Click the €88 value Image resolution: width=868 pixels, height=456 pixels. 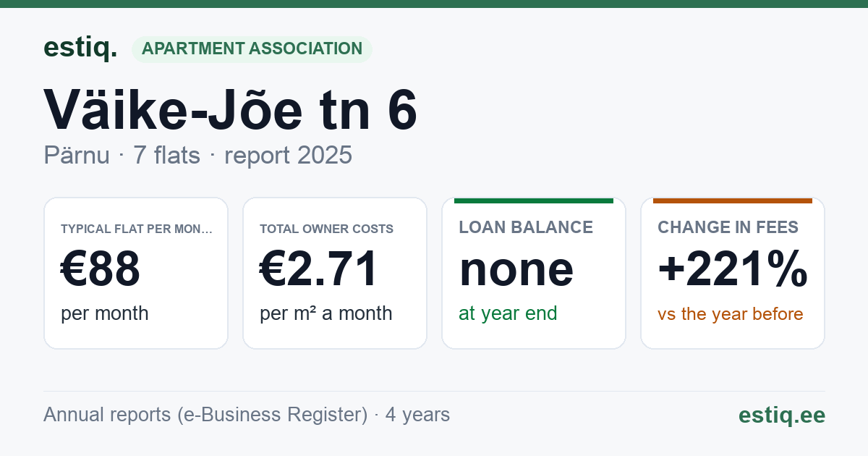101,269
